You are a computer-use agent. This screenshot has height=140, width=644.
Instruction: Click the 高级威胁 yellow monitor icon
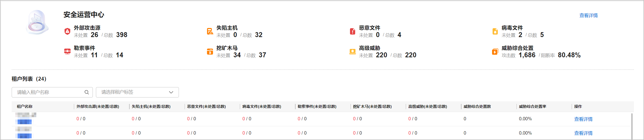tap(353, 52)
